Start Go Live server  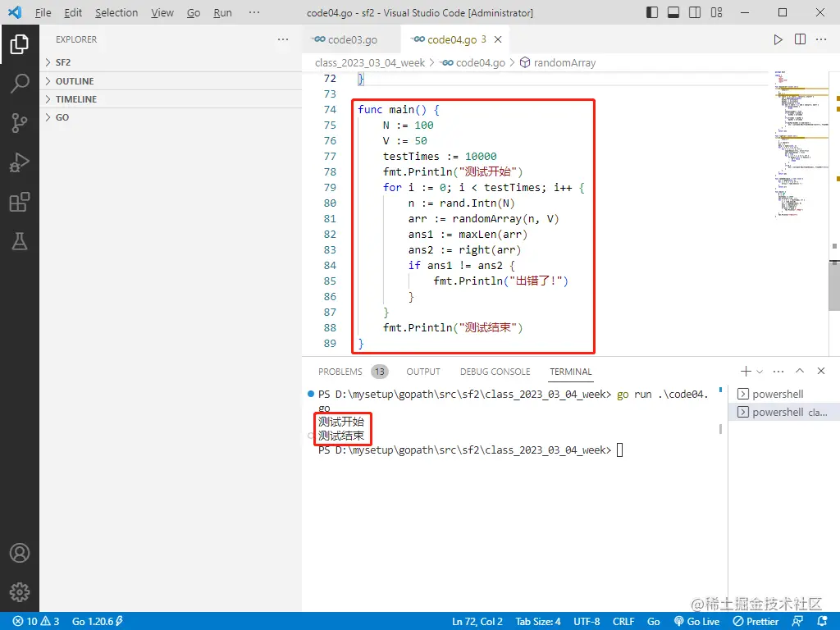(696, 622)
